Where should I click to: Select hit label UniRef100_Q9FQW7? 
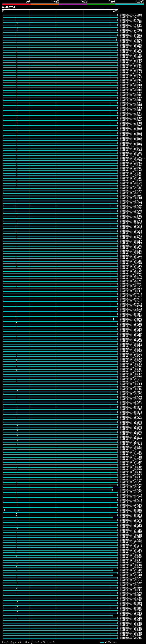(131, 570)
